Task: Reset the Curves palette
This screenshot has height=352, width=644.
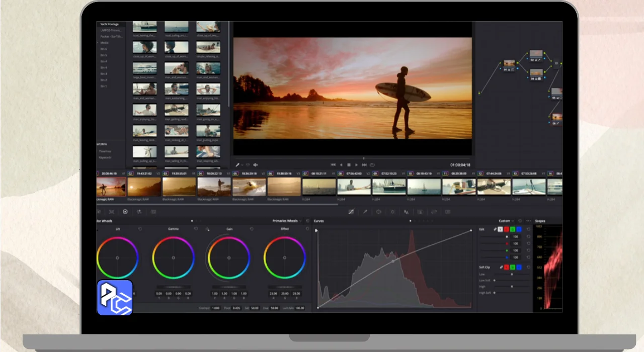Action: [520, 221]
